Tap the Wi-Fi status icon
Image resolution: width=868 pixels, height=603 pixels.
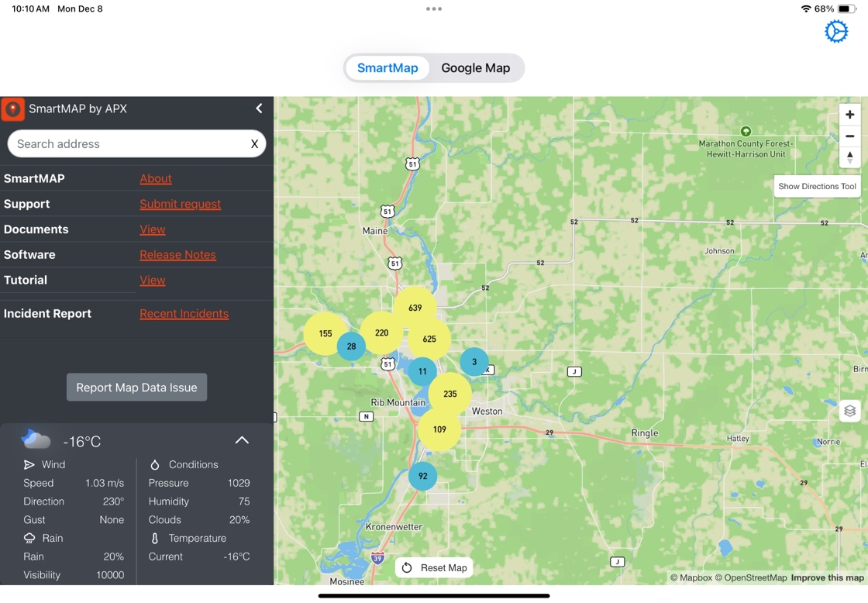point(806,9)
